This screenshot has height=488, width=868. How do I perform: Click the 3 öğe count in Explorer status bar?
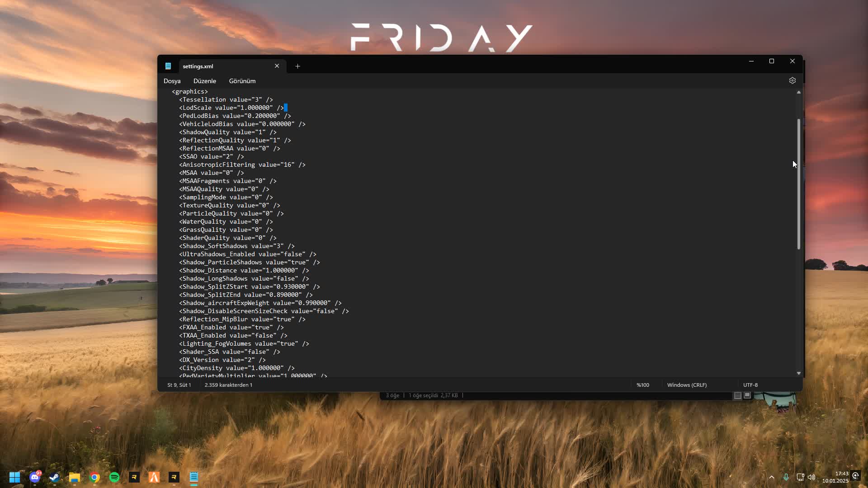tap(392, 395)
